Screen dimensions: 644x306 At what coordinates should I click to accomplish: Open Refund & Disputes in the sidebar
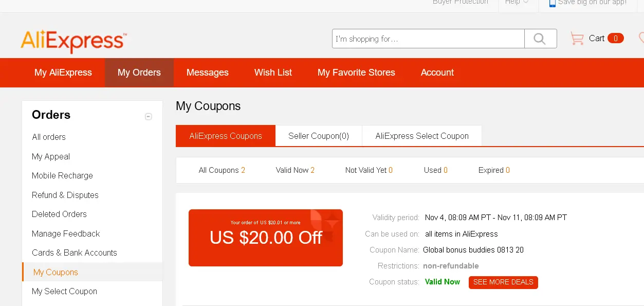tap(65, 195)
